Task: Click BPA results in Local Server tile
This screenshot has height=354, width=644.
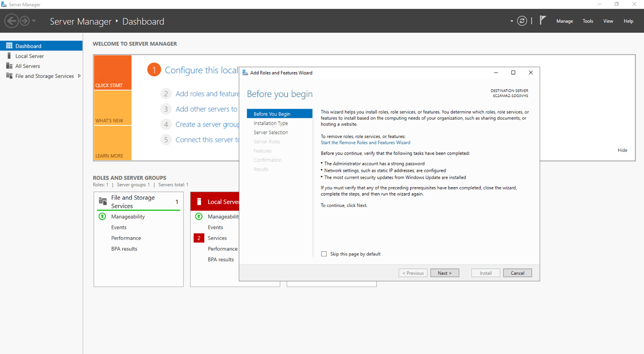Action: click(x=221, y=260)
